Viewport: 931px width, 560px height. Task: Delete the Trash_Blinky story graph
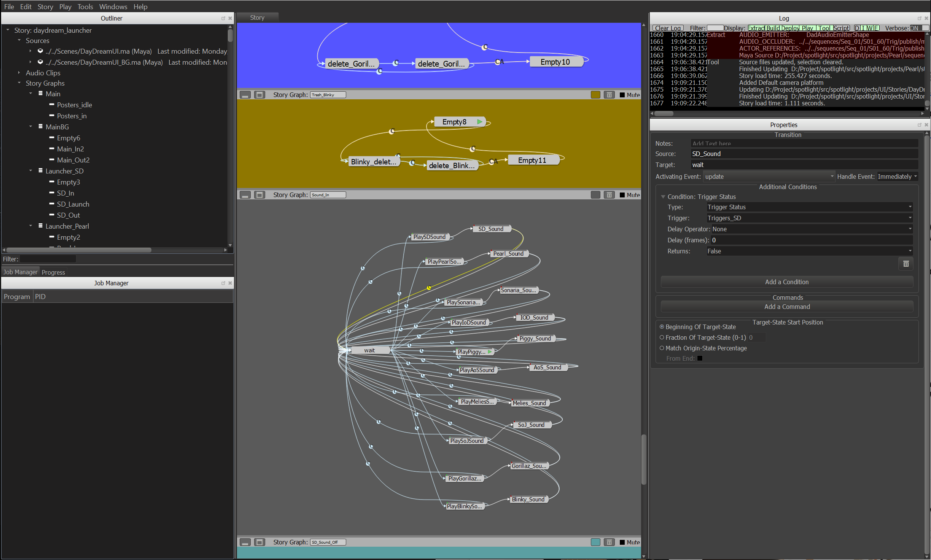pos(609,95)
